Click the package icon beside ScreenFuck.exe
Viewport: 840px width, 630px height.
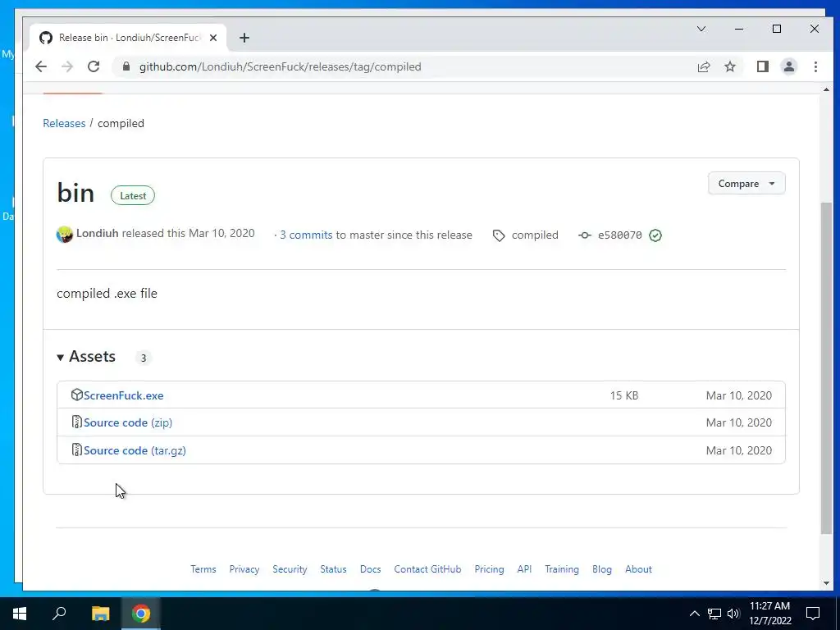(76, 395)
